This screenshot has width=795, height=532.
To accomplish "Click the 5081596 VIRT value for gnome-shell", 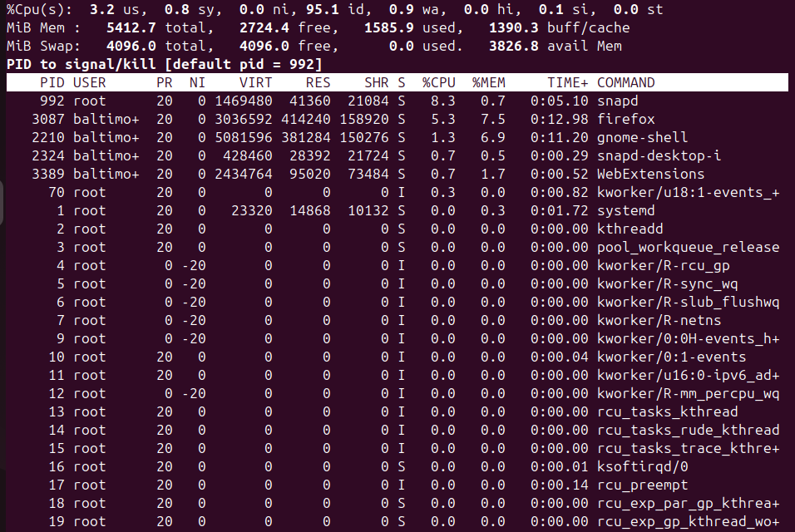I will (244, 137).
